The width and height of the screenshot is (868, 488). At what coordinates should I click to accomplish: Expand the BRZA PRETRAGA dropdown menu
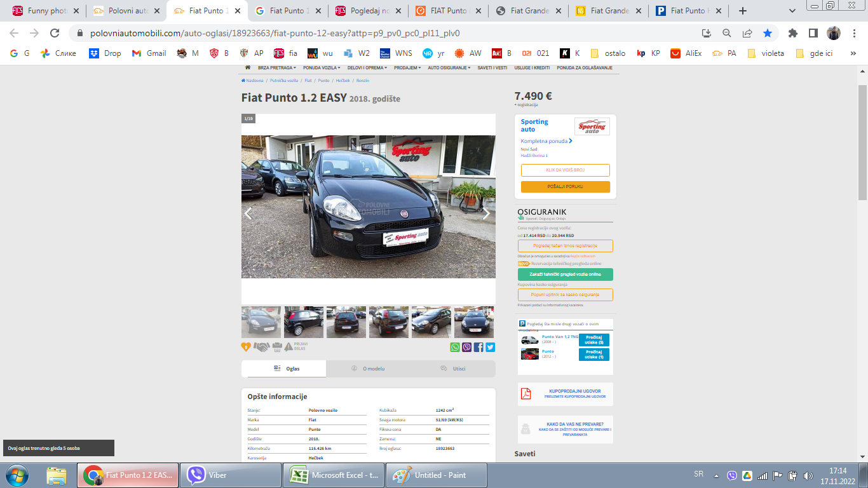[277, 67]
